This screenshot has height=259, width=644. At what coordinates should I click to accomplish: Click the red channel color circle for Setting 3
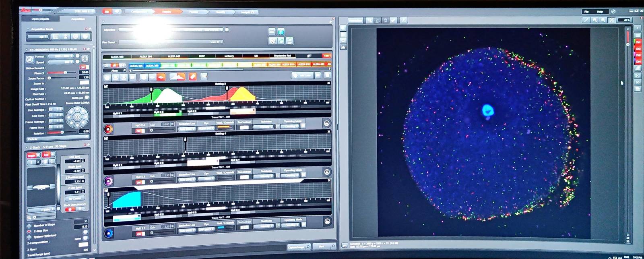click(x=108, y=129)
